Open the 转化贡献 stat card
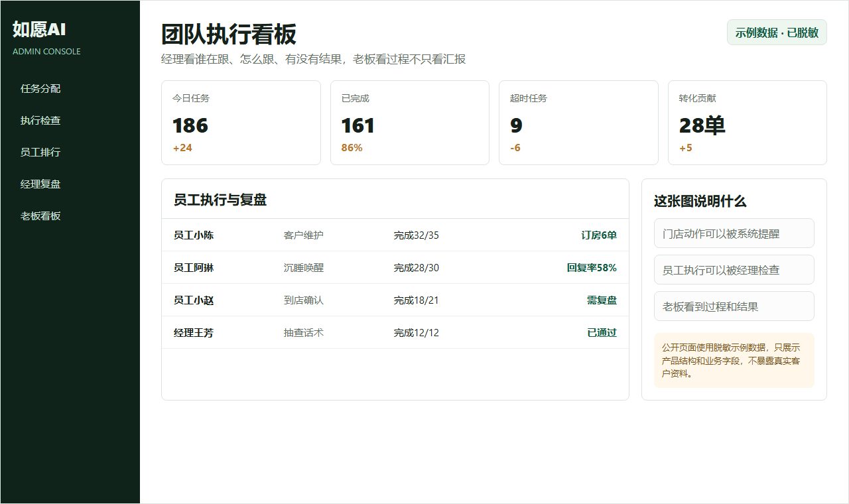 748,123
